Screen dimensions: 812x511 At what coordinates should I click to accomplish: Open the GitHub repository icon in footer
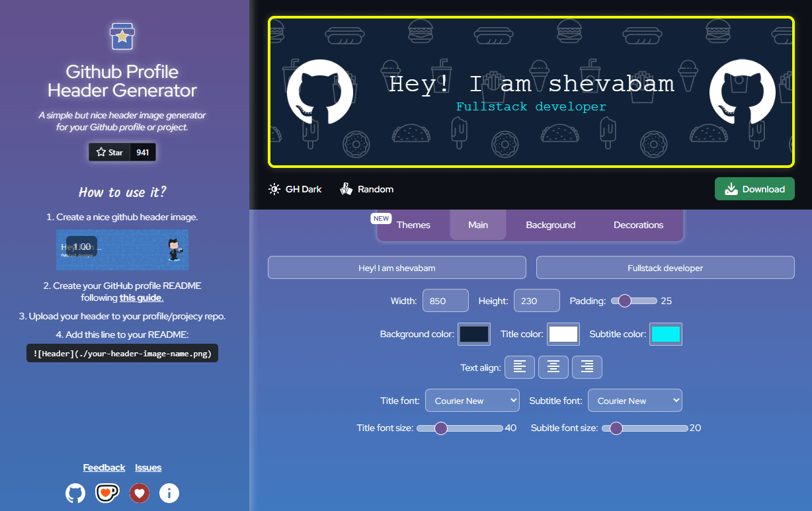(75, 493)
